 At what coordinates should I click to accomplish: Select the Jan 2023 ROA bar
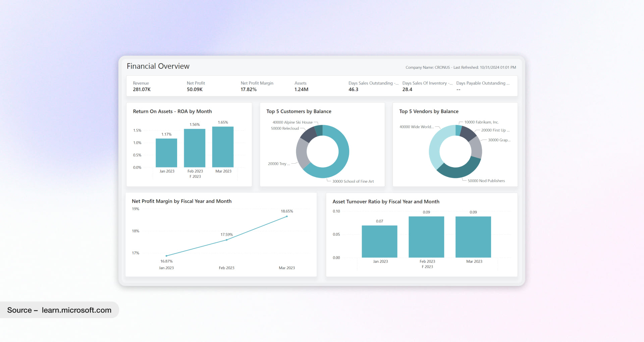[166, 153]
